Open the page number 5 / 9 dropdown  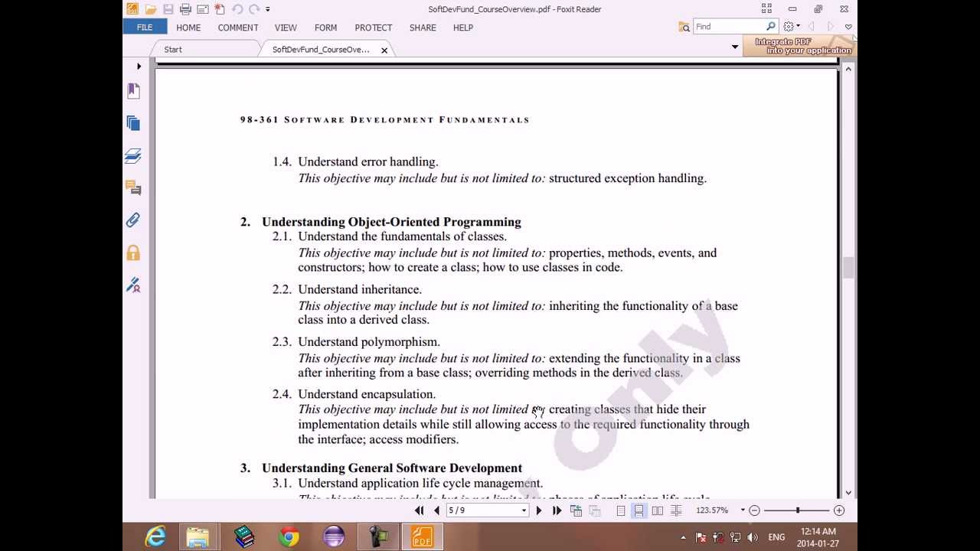[524, 510]
